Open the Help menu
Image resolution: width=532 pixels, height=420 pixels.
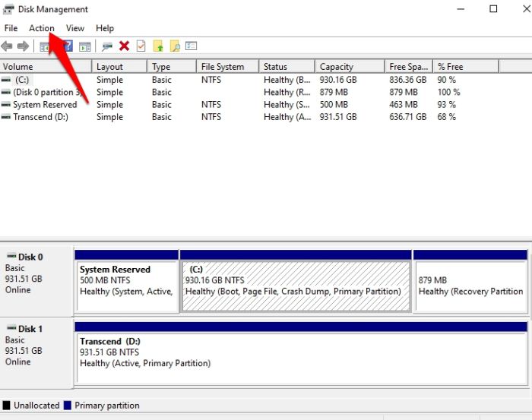[x=105, y=28]
